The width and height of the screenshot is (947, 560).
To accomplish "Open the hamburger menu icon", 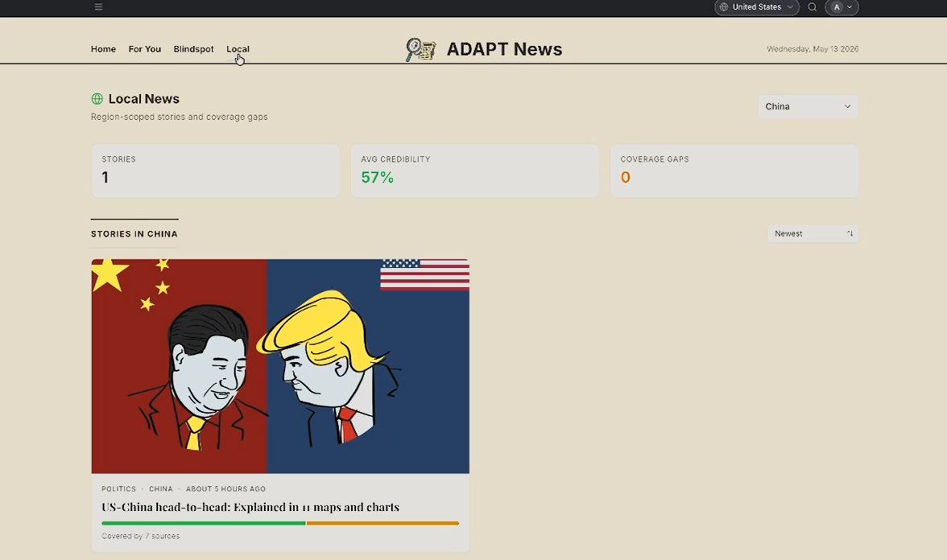I will (98, 6).
